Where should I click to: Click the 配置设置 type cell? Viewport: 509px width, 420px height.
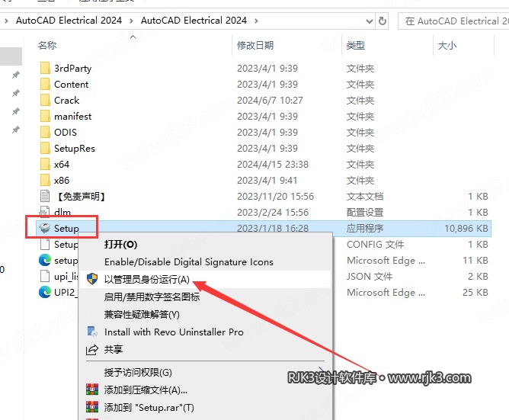pyautogui.click(x=365, y=212)
